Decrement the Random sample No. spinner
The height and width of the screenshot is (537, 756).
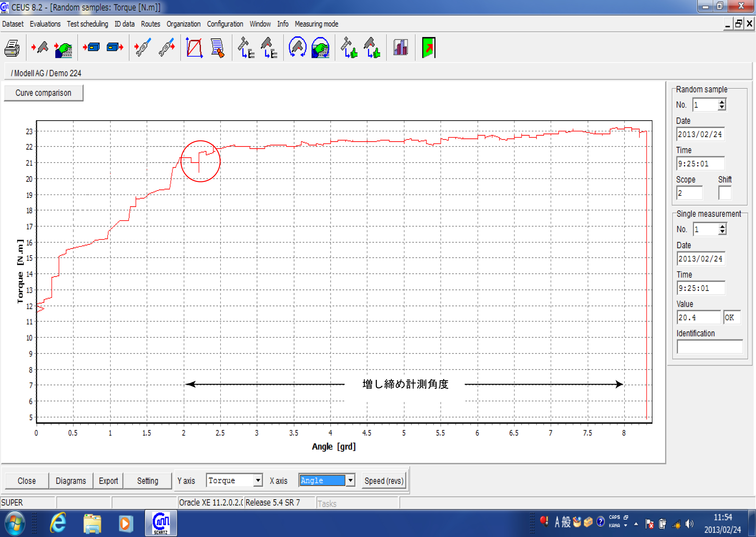coord(722,108)
